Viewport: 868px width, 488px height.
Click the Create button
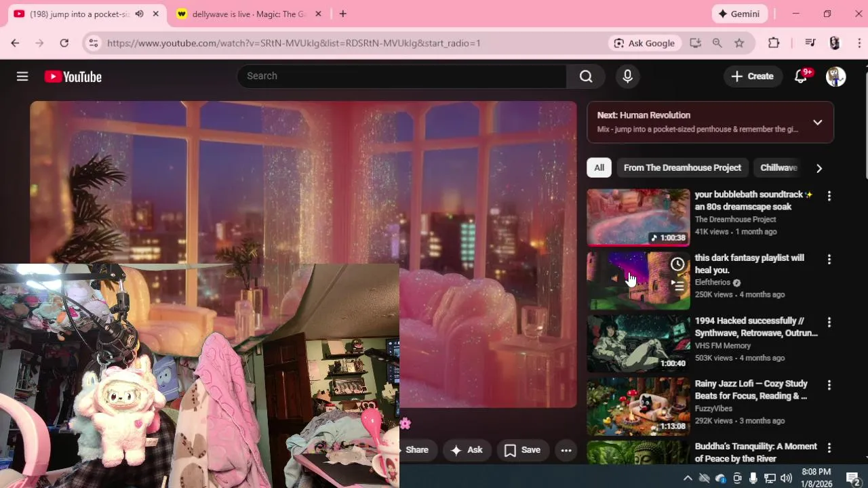[x=752, y=77]
